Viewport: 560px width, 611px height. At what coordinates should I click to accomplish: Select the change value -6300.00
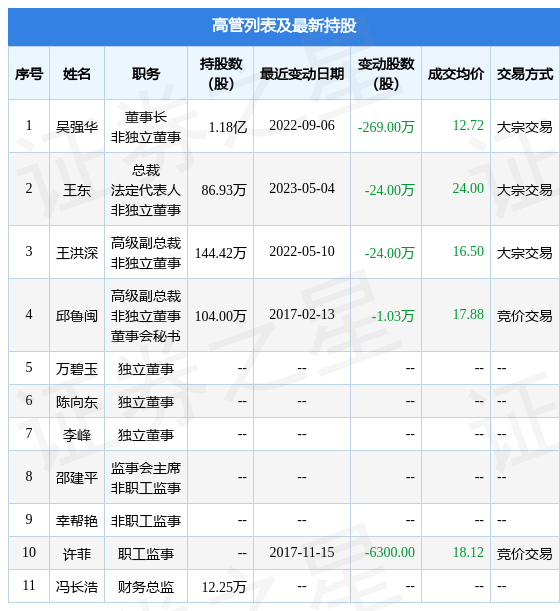point(389,553)
